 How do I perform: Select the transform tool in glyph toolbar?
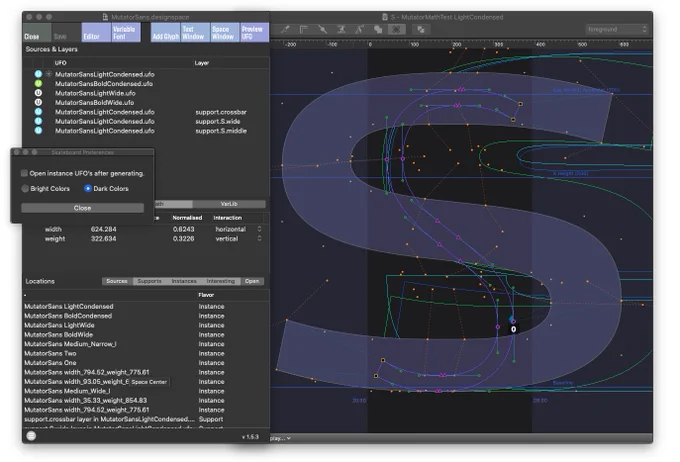341,29
